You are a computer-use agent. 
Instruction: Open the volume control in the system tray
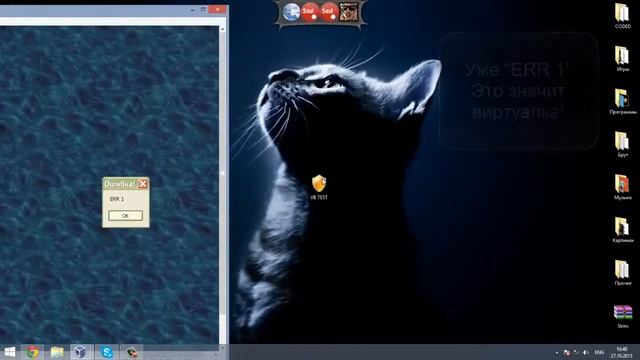[586, 352]
